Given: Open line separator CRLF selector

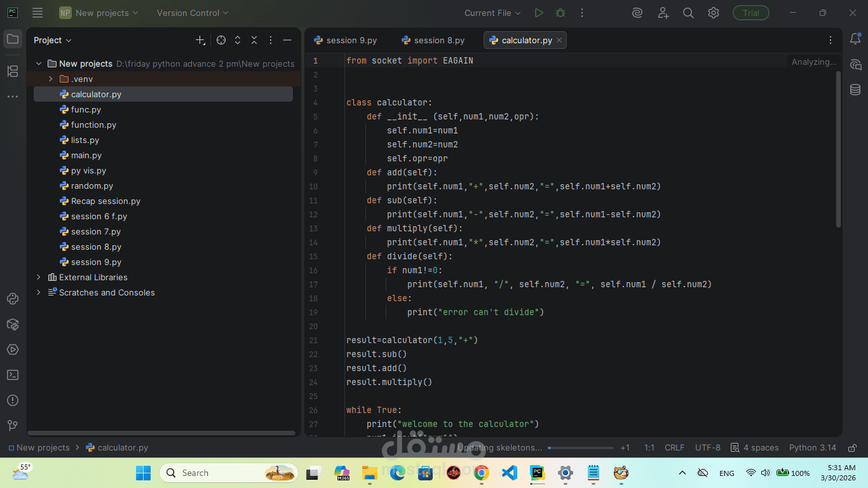Looking at the screenshot, I should [x=675, y=447].
